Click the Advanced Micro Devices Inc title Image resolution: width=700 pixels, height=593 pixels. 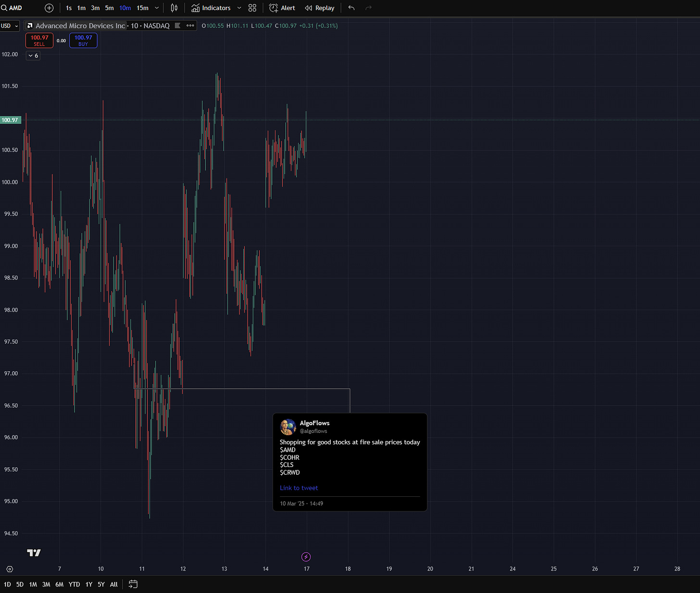pyautogui.click(x=80, y=25)
